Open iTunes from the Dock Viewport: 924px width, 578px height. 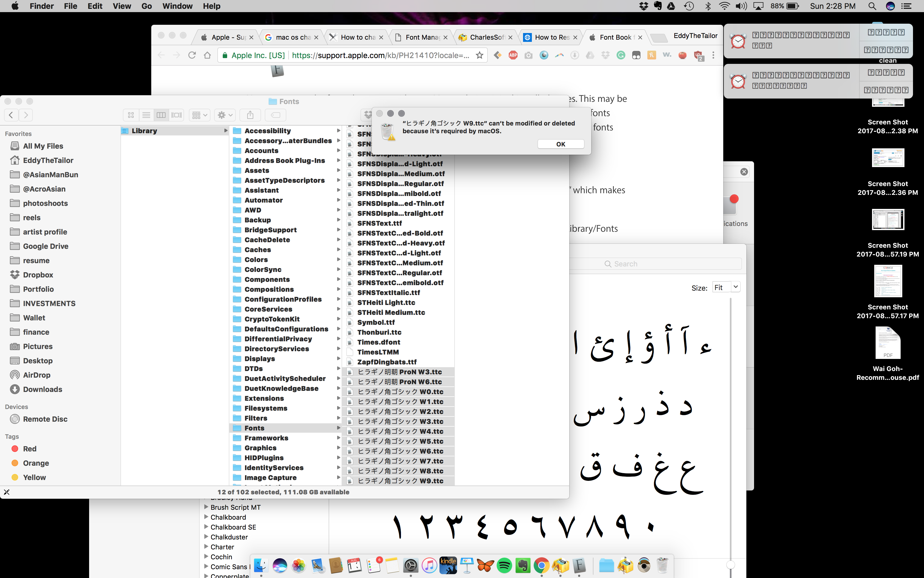pyautogui.click(x=429, y=565)
